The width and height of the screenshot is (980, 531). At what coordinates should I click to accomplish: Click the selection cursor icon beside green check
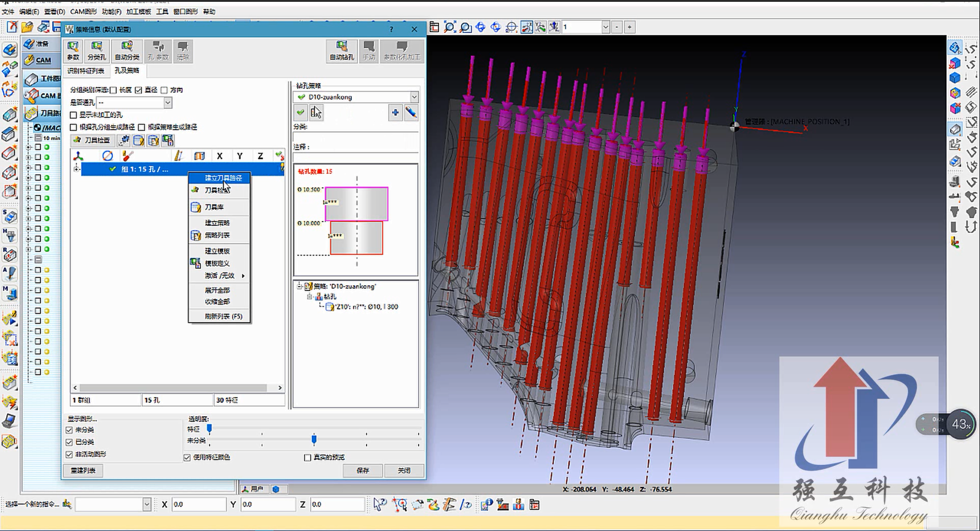point(316,112)
